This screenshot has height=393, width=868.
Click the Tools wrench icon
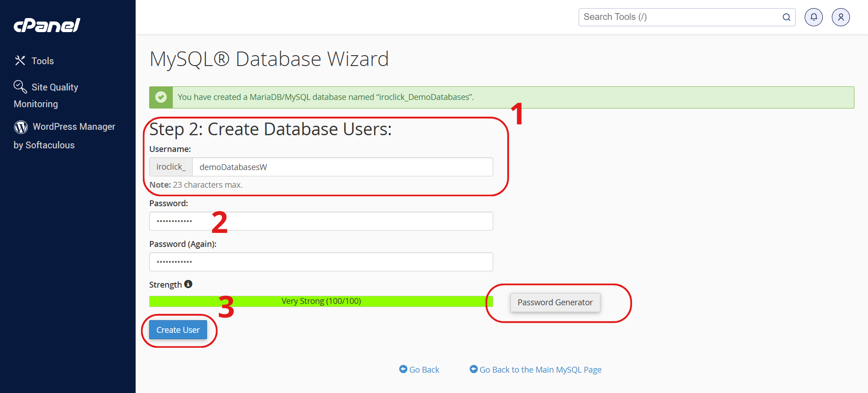tap(20, 61)
